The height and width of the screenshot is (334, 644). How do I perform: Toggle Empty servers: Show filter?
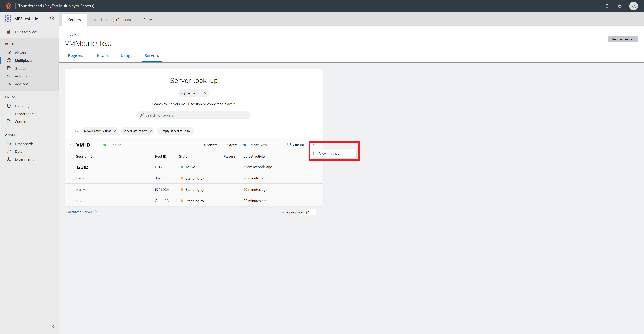tap(175, 131)
